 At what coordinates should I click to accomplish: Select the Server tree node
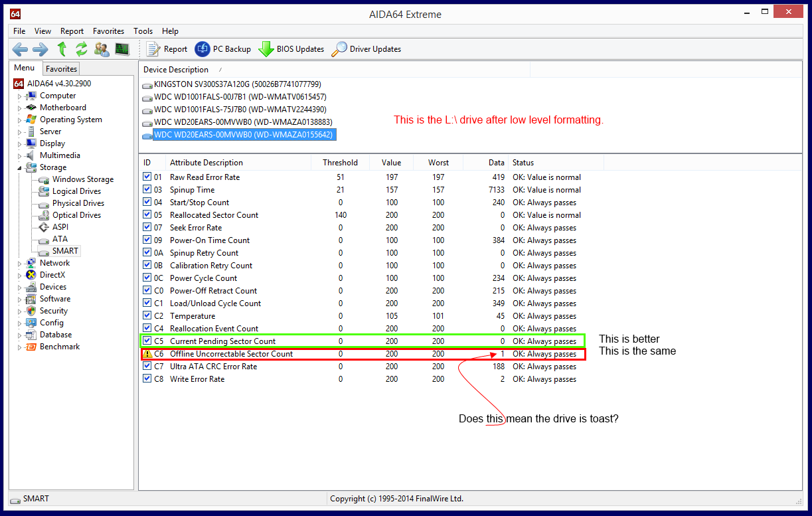click(50, 131)
